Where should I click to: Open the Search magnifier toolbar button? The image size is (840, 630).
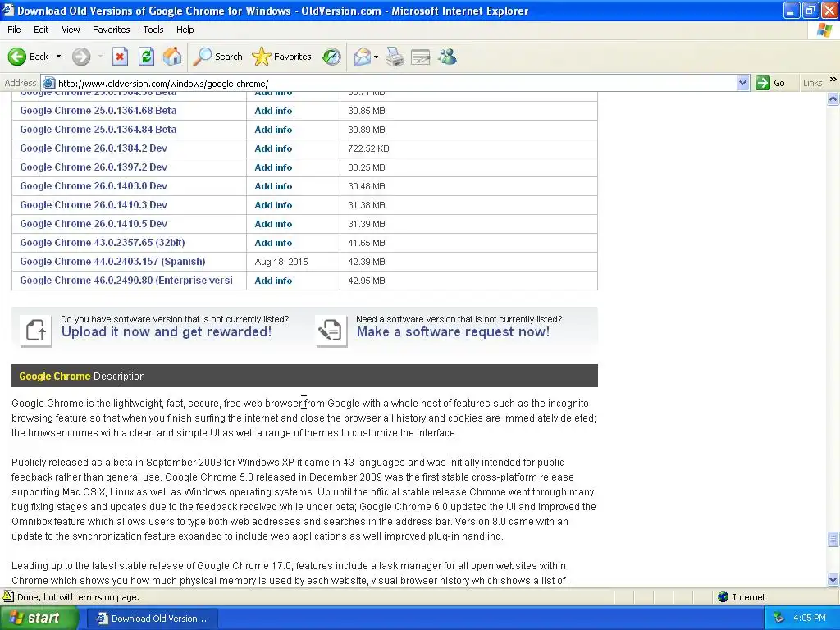pyautogui.click(x=217, y=57)
